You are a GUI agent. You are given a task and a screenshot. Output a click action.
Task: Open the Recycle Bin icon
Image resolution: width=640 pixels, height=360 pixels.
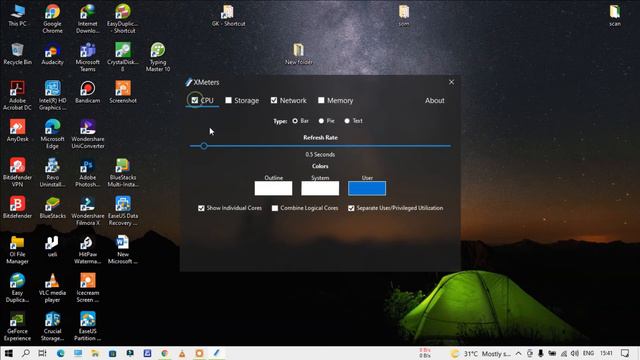[17, 54]
